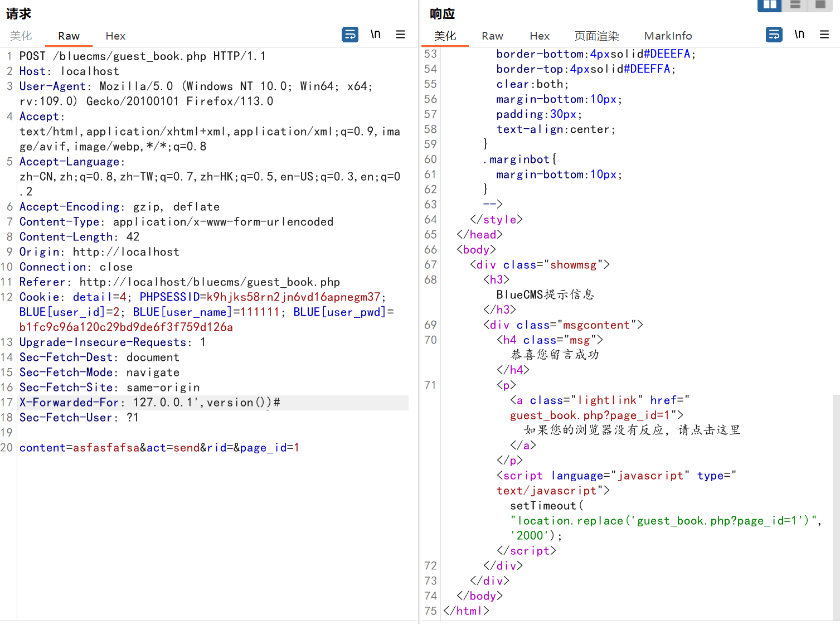Toggle word wrap in the response panel
Image resolution: width=840 pixels, height=624 pixels.
tap(774, 35)
